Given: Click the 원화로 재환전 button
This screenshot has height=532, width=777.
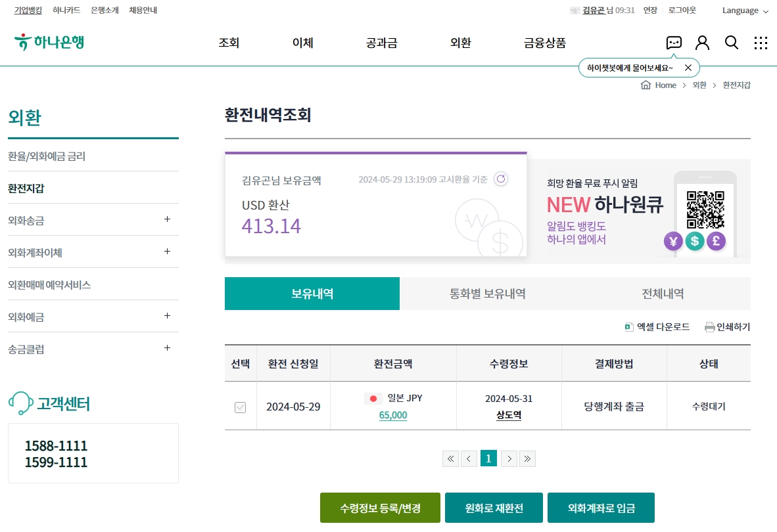Looking at the screenshot, I should [494, 507].
